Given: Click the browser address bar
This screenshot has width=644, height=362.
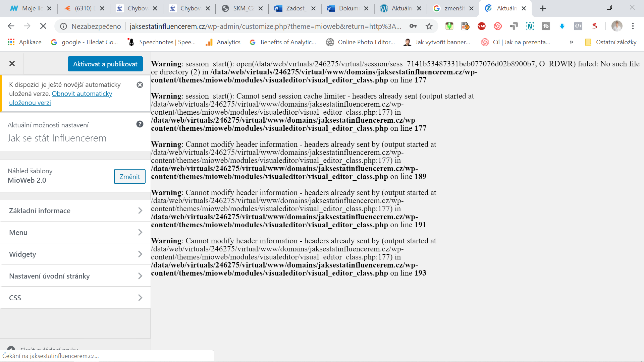Looking at the screenshot, I should click(265, 26).
